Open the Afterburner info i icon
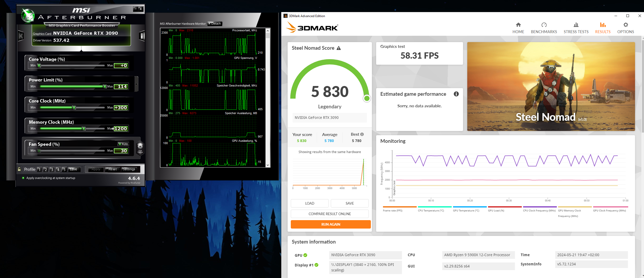The height and width of the screenshot is (278, 644). point(142,36)
